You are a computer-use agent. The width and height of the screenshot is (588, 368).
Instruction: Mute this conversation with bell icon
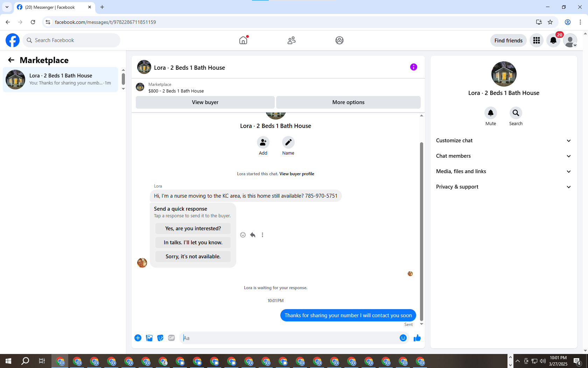[491, 113]
